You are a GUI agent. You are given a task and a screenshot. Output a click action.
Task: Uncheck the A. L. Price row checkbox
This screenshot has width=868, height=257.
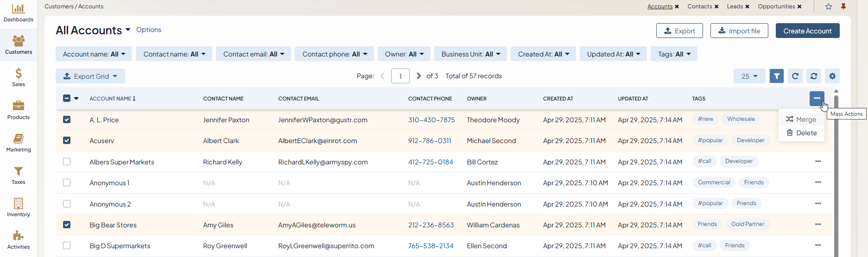67,119
